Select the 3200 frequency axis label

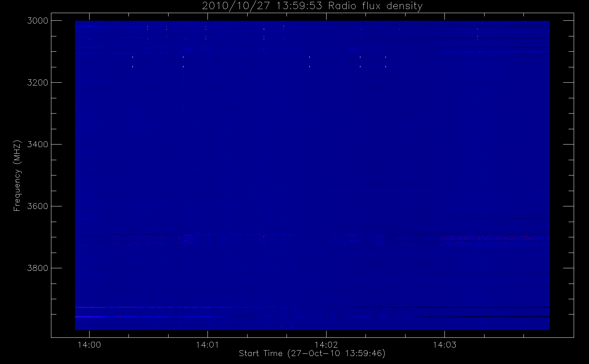point(38,83)
